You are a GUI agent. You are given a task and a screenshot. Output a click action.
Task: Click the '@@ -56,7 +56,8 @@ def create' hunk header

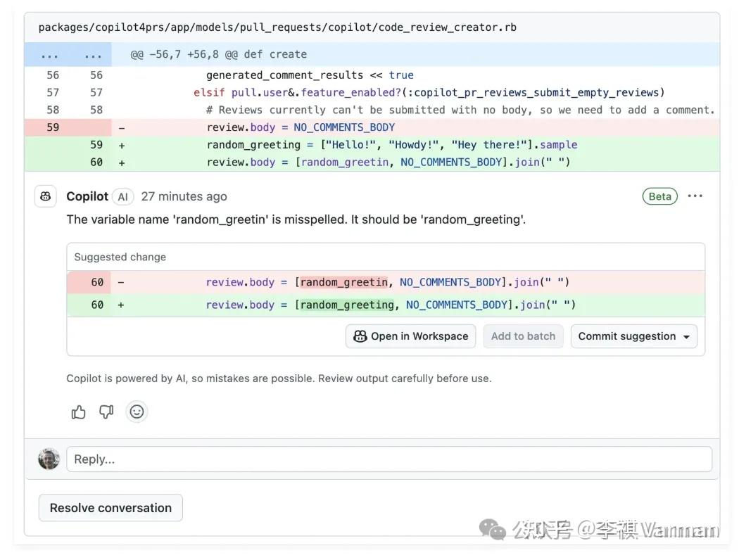tap(219, 55)
